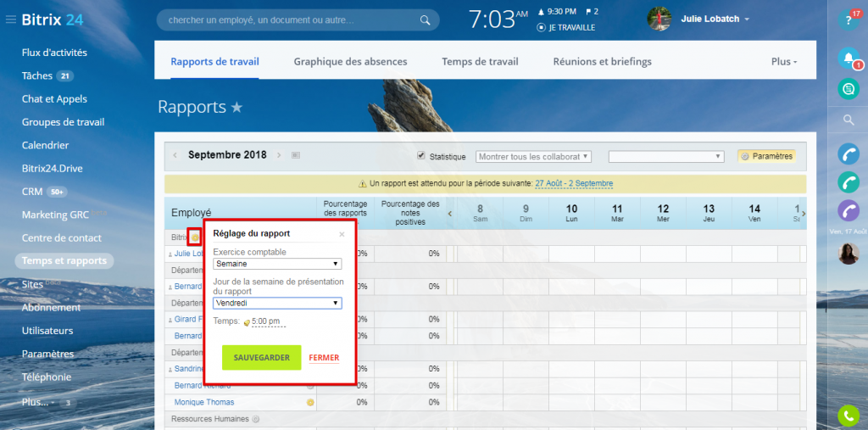Go to the next month arrow after Septembre 2018

279,155
